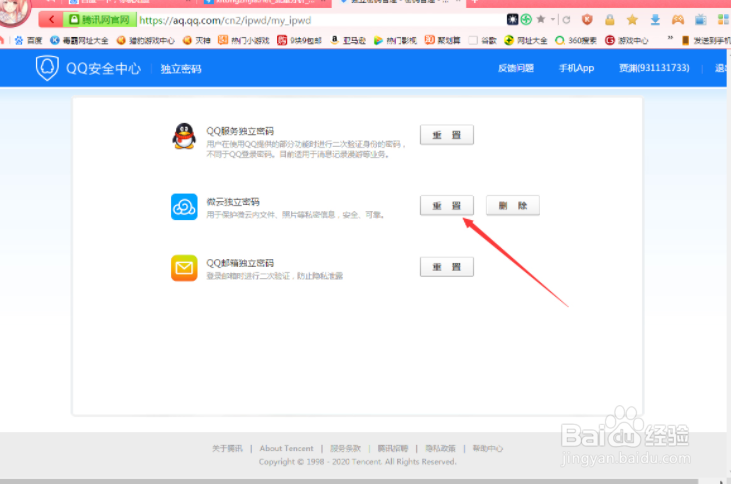Click the red shield toolbar icon

pyautogui.click(x=587, y=19)
